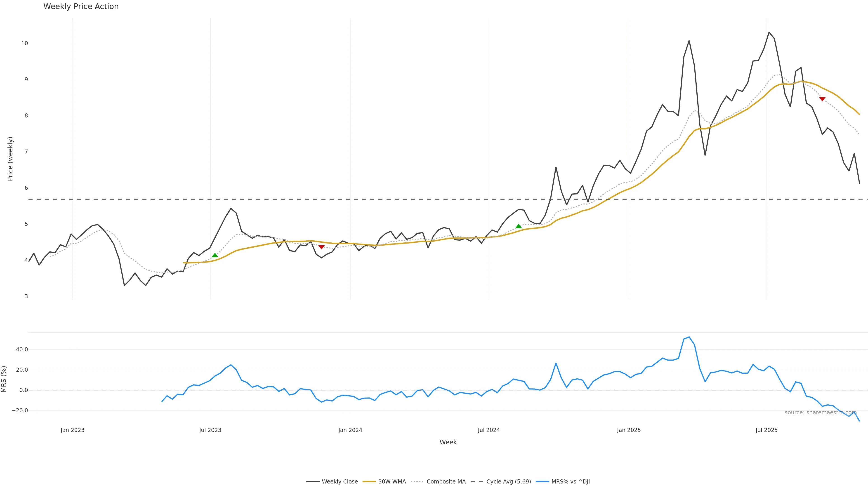
Task: Click the 30W WMA gold legend line
Action: coord(369,482)
